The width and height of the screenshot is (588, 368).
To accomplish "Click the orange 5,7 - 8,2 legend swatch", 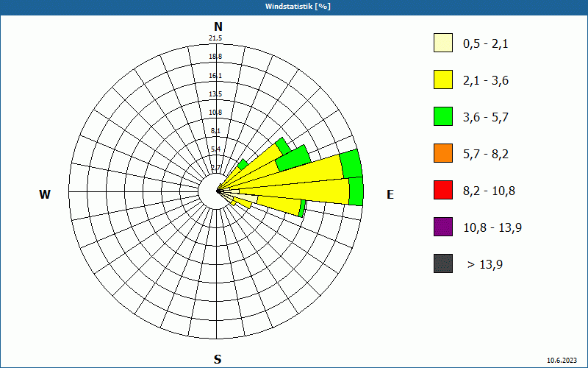I will coord(443,153).
